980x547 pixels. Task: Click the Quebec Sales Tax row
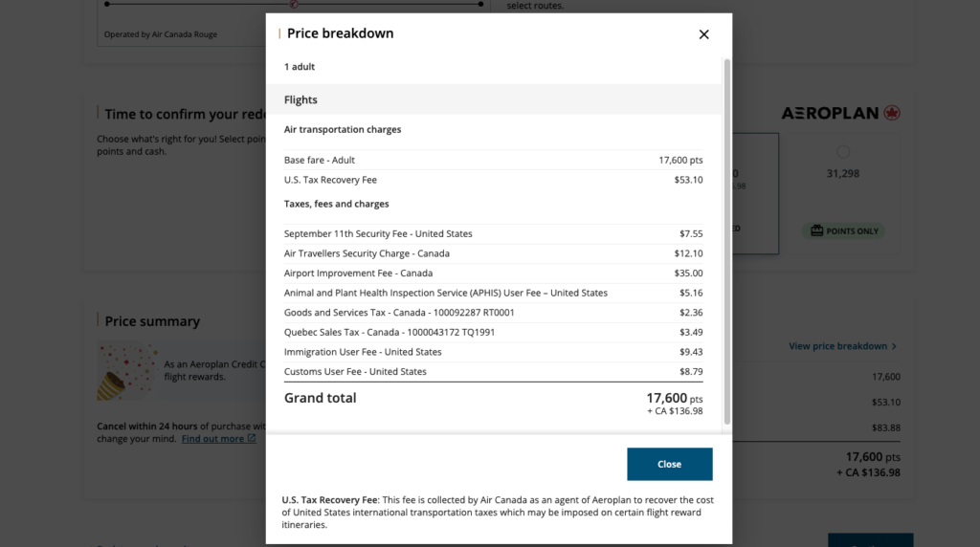pos(493,332)
